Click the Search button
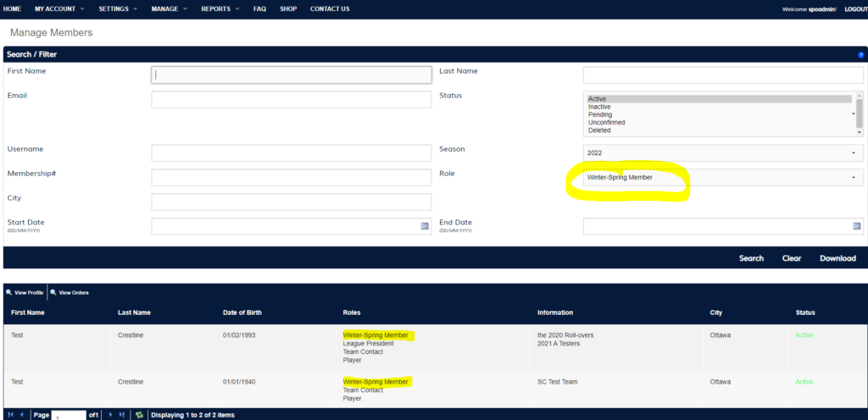868x420 pixels. [x=751, y=258]
